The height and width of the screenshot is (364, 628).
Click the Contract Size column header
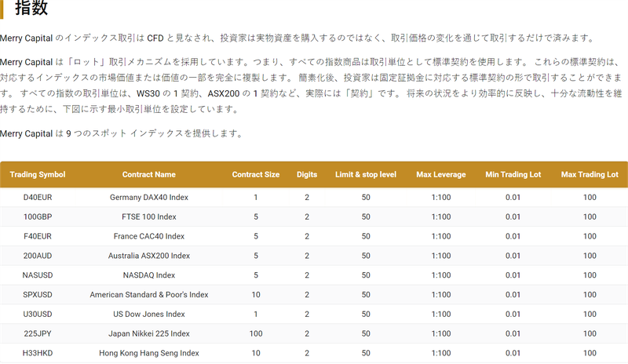pos(256,175)
